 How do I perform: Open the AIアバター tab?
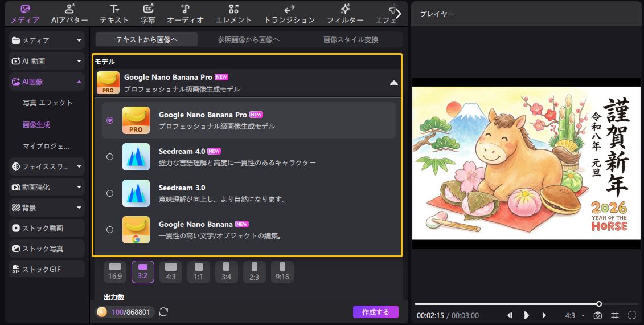pyautogui.click(x=69, y=14)
